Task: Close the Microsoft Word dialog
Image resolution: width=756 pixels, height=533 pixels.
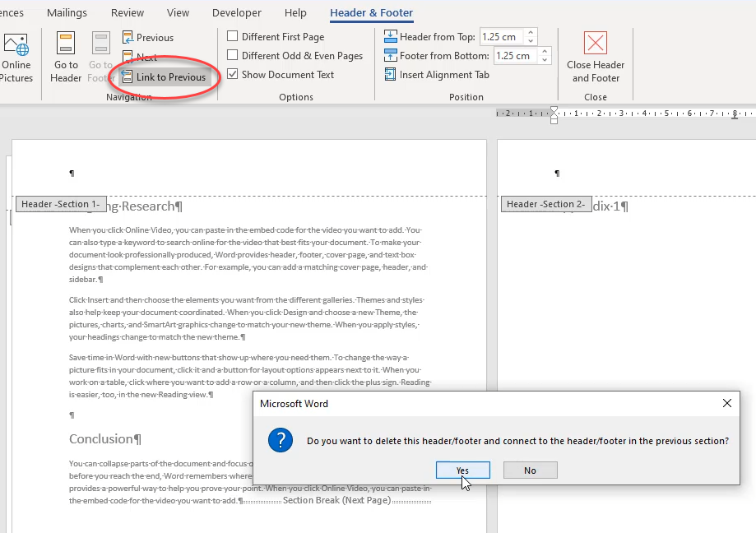Action: coord(727,403)
